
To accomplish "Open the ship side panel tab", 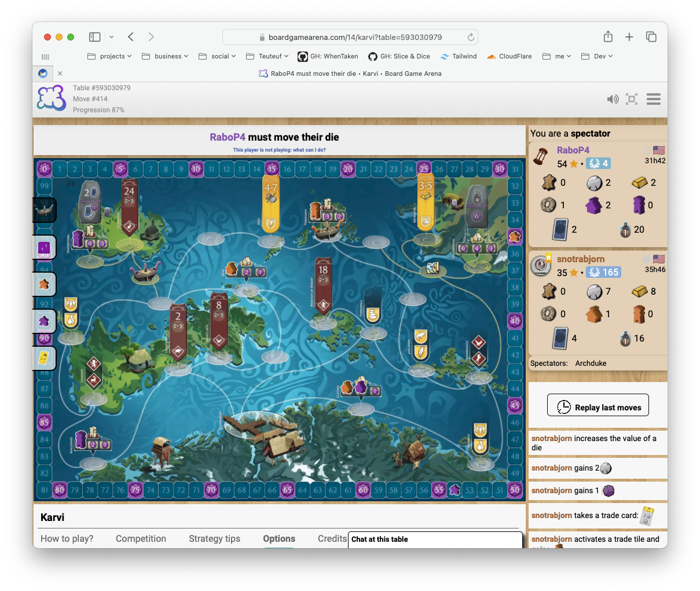I will (45, 210).
